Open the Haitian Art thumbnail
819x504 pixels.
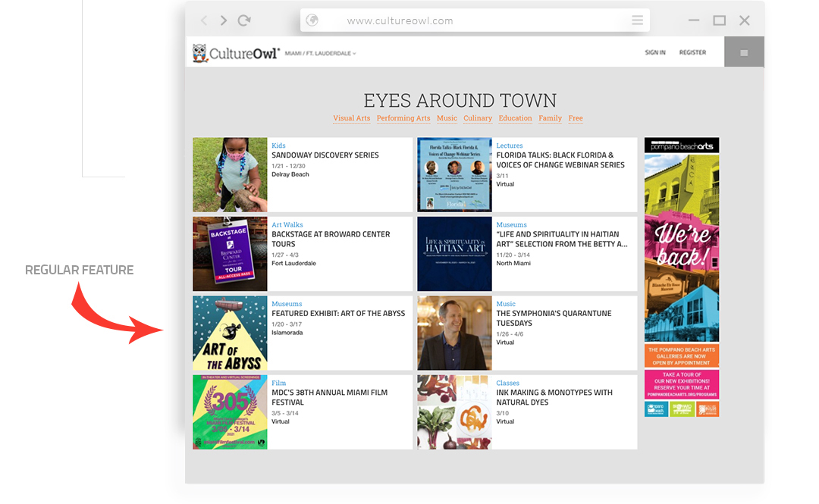pyautogui.click(x=454, y=254)
